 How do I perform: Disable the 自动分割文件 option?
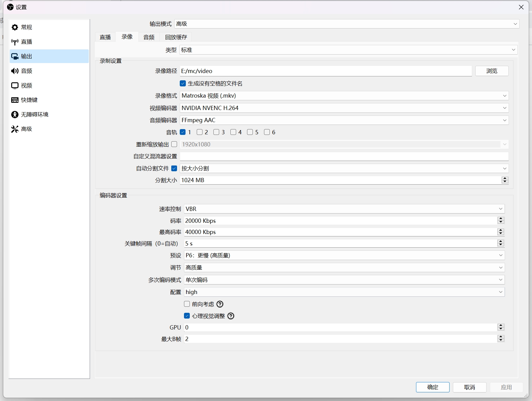pos(174,168)
